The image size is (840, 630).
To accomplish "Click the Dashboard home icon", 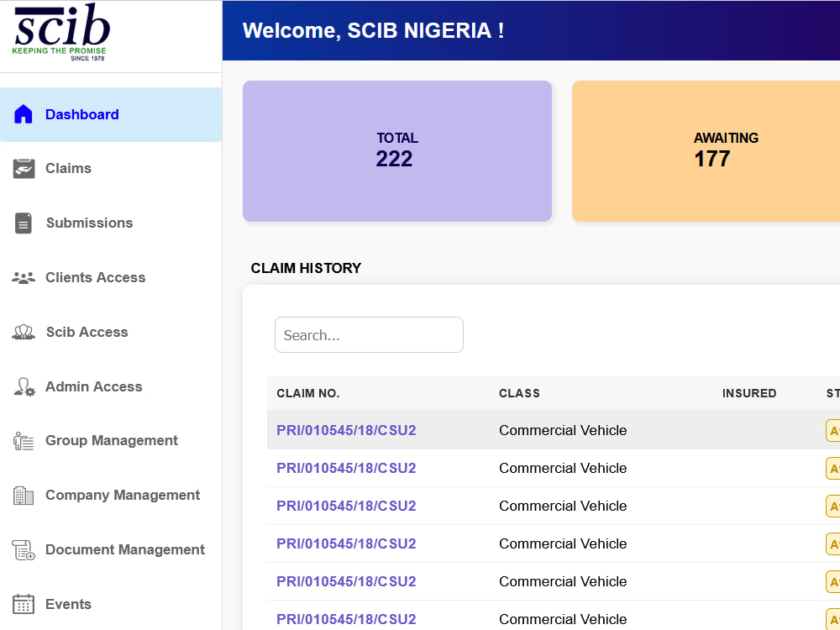I will pyautogui.click(x=23, y=114).
